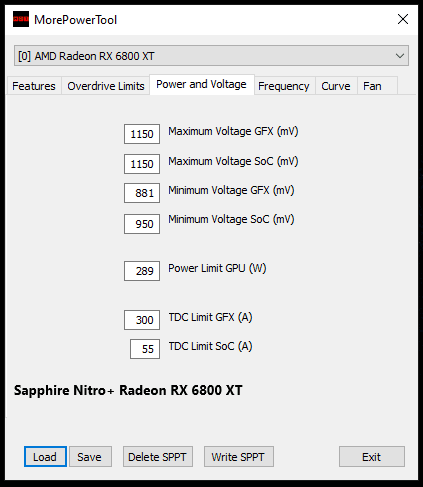
Task: Go to the Frequency tab
Action: click(284, 86)
